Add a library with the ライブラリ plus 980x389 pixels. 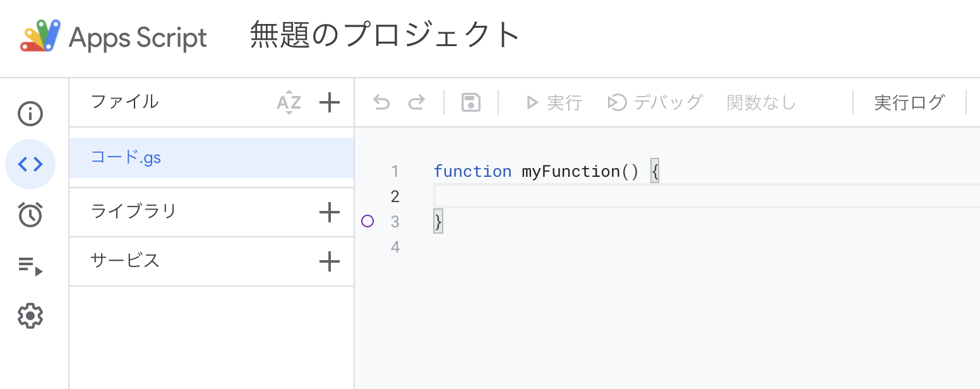pos(329,213)
